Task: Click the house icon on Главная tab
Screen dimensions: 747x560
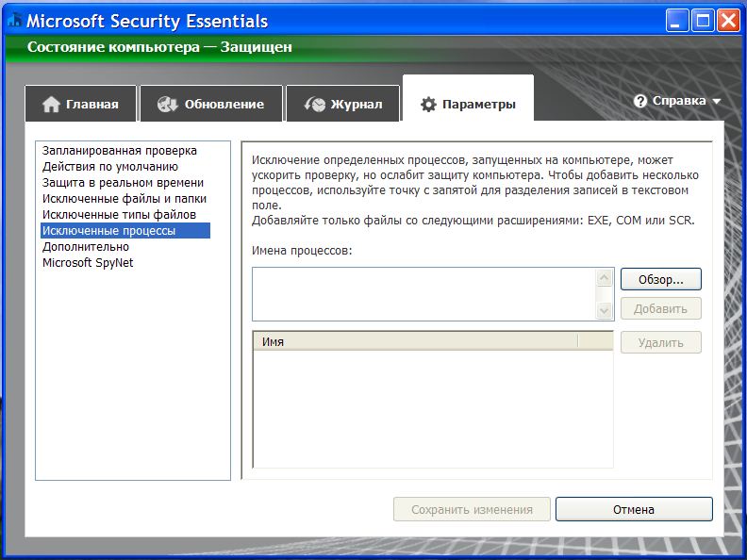Action: [x=51, y=105]
